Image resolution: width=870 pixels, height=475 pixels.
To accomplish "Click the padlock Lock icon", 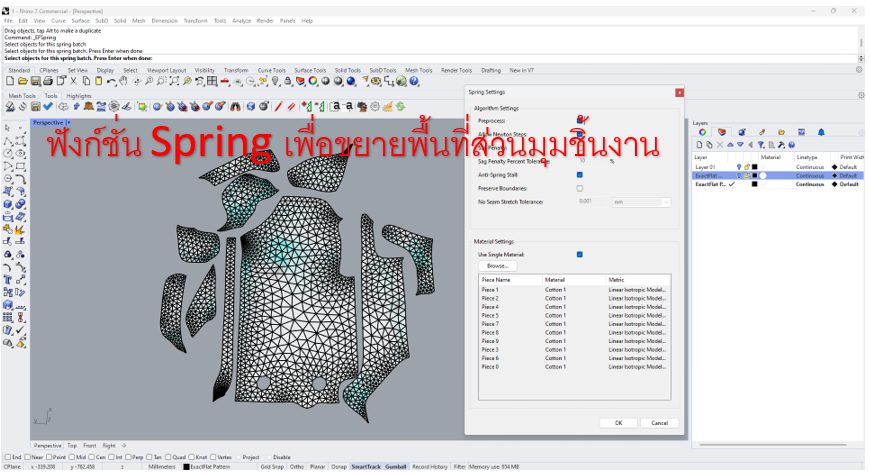I will (288, 82).
